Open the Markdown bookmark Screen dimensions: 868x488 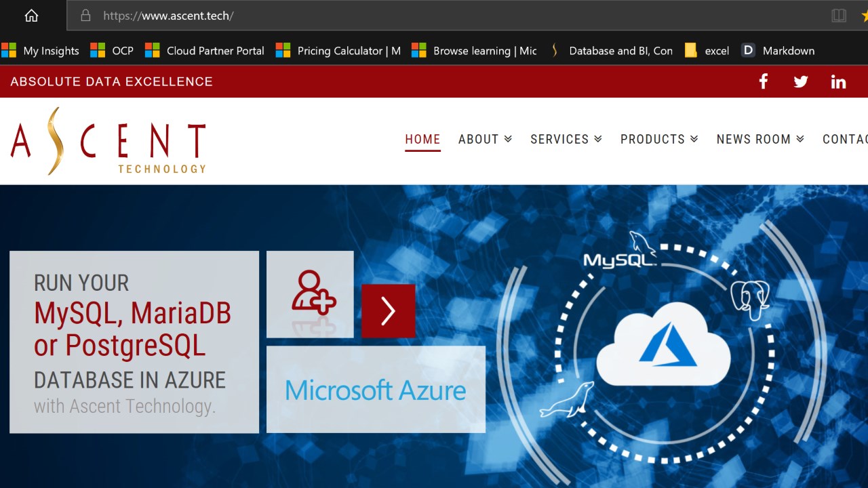(778, 50)
